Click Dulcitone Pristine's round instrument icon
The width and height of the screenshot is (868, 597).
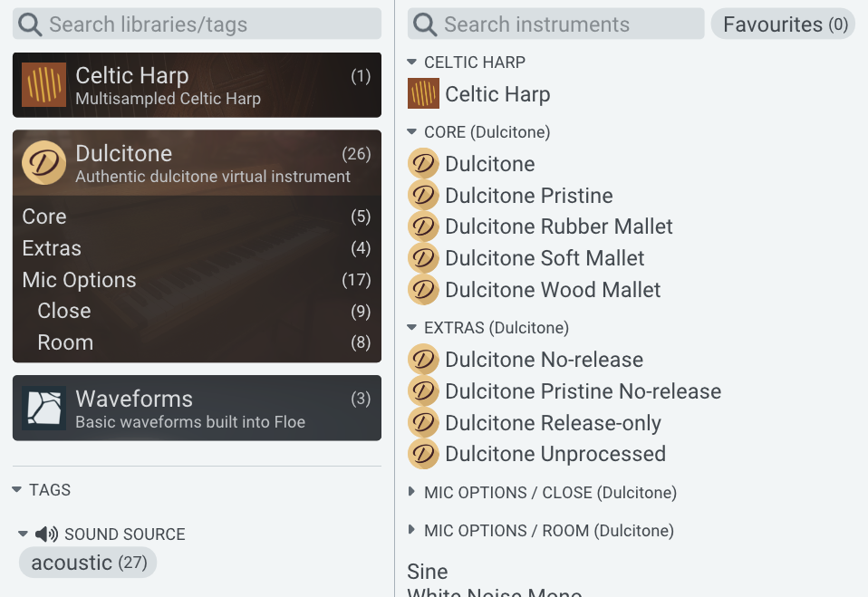coord(423,195)
